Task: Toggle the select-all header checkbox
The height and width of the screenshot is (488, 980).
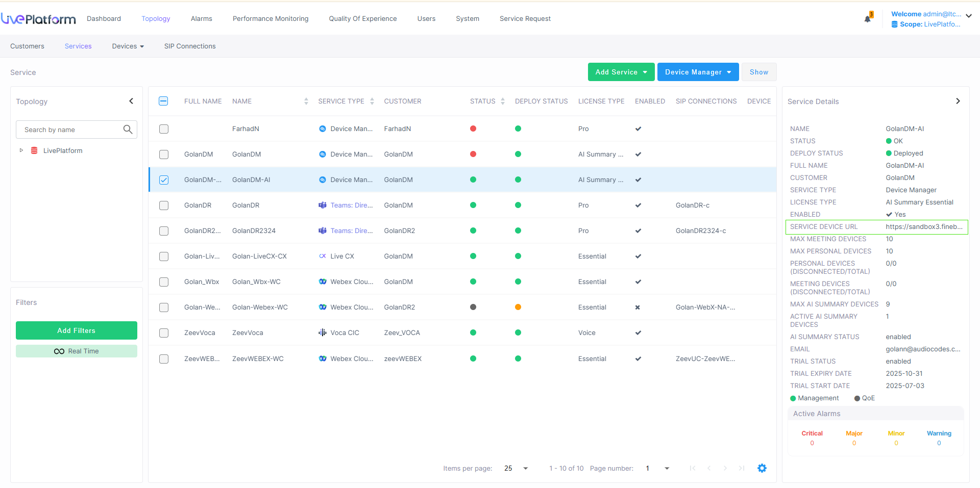Action: coord(163,101)
